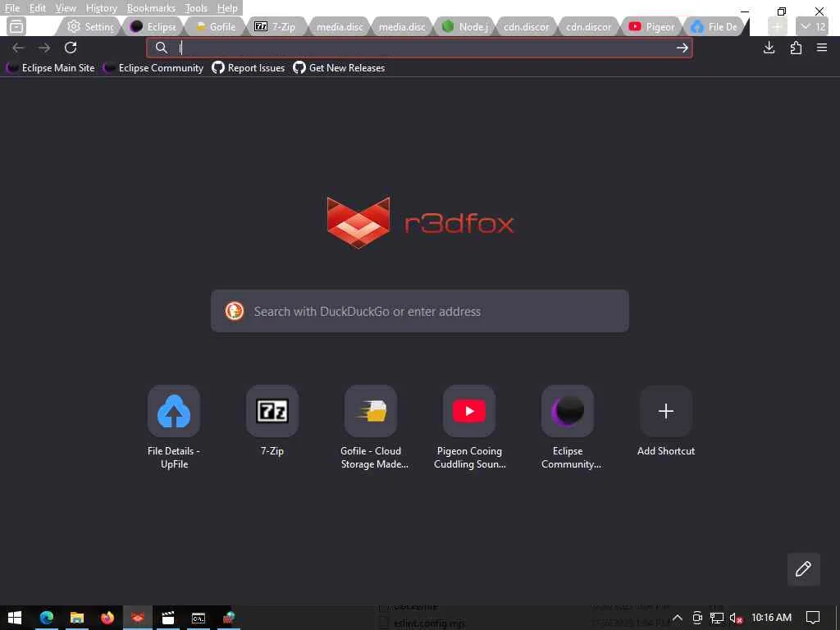Open the last colorful taskbar app icon

coord(229,618)
